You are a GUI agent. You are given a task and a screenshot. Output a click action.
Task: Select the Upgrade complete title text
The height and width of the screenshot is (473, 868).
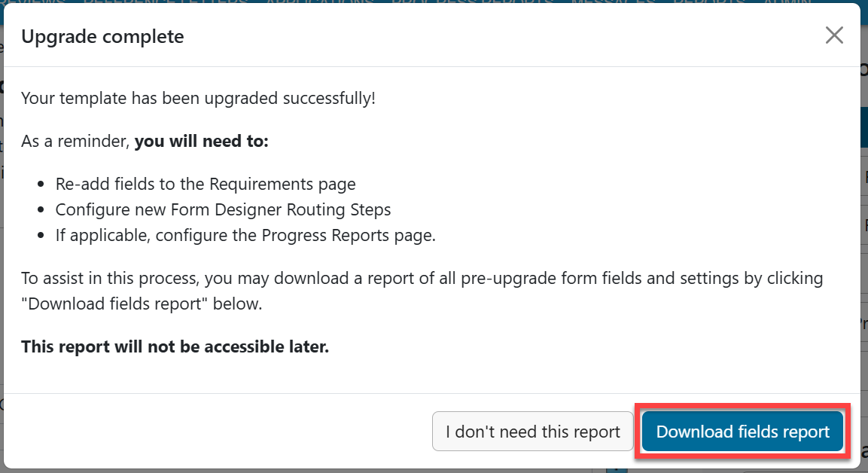tap(102, 36)
